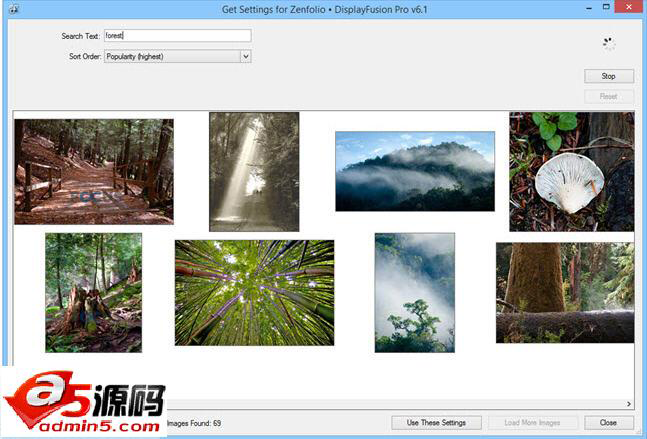Image resolution: width=647 pixels, height=439 pixels.
Task: Click the DisplayFusion app icon in title bar
Action: 14,9
